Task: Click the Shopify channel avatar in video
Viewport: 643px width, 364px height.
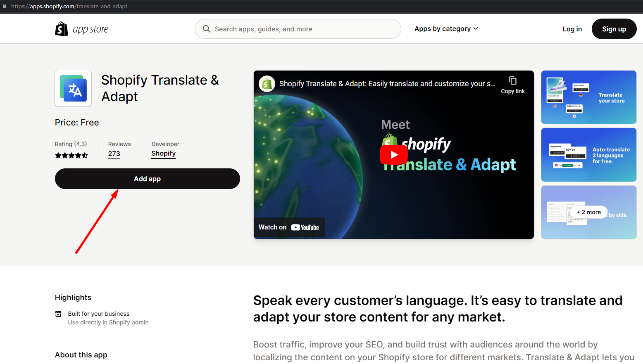Action: coord(267,84)
